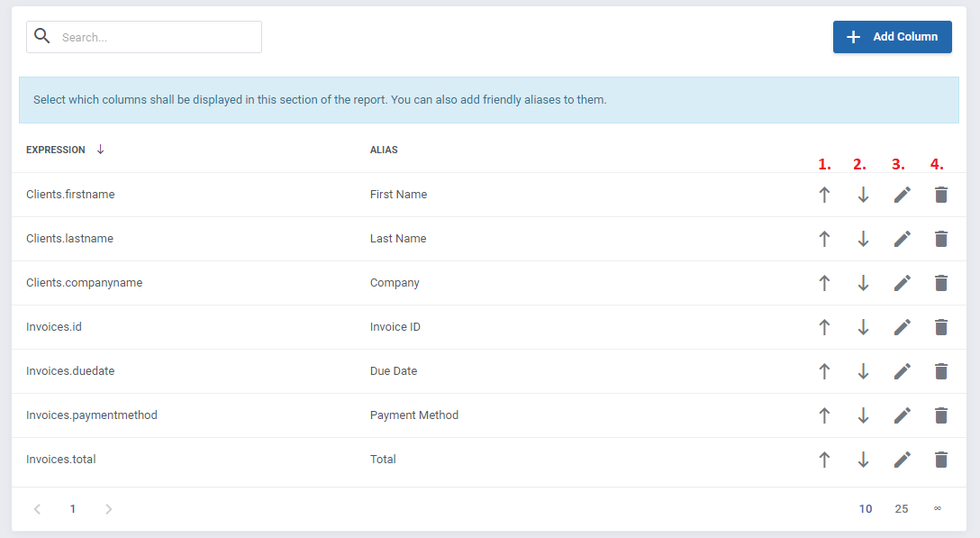This screenshot has height=538, width=980.
Task: Show 10 rows per page
Action: [x=866, y=508]
